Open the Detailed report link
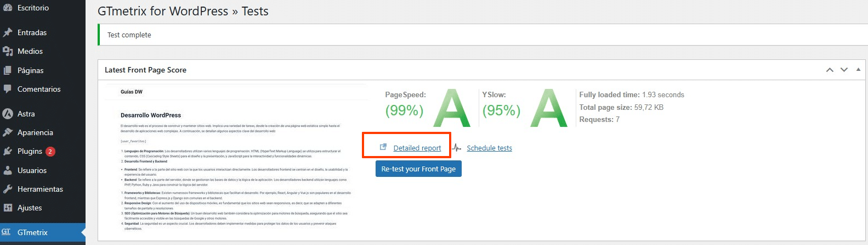Screen dimensions: 868x245 (417, 148)
